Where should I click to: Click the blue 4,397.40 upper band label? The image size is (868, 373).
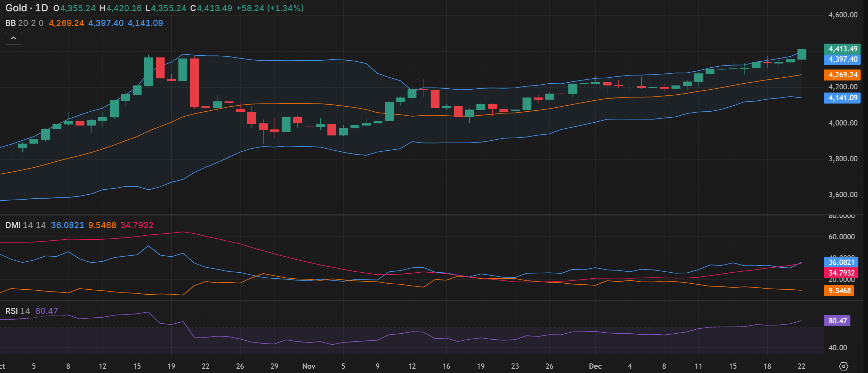(x=842, y=59)
